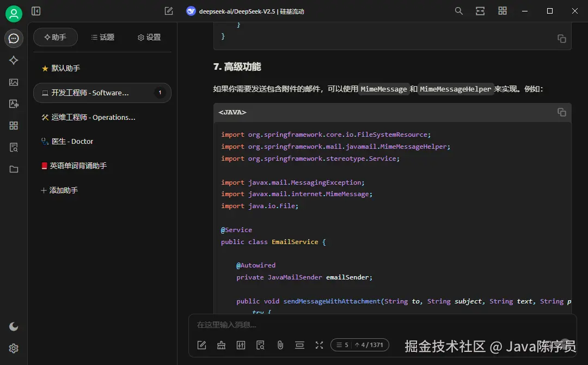Screen dimensions: 588x365
Task: Open the image painting page in sidebar
Action: (x=14, y=82)
